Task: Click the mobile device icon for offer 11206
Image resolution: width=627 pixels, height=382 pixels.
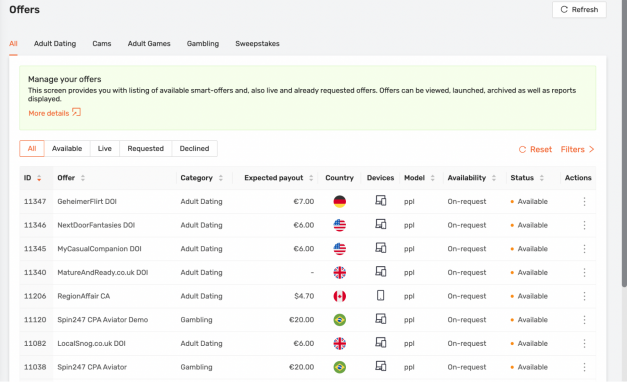Action: 381,296
